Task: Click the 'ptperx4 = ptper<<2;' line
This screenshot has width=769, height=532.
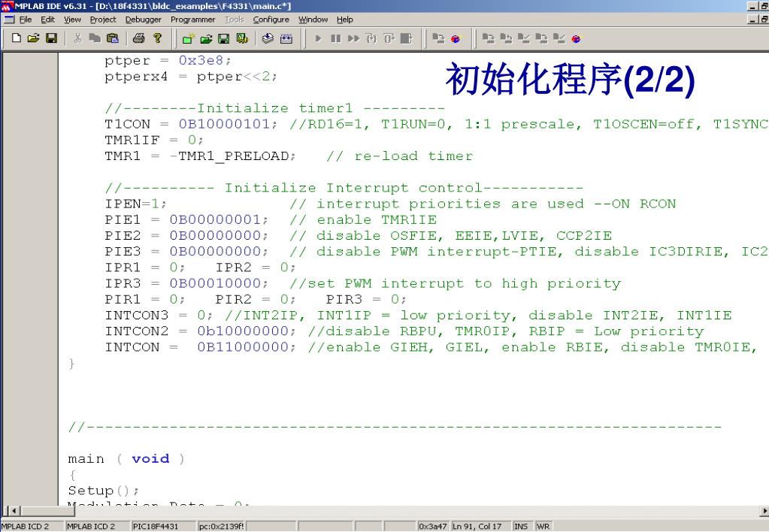Action: click(191, 77)
